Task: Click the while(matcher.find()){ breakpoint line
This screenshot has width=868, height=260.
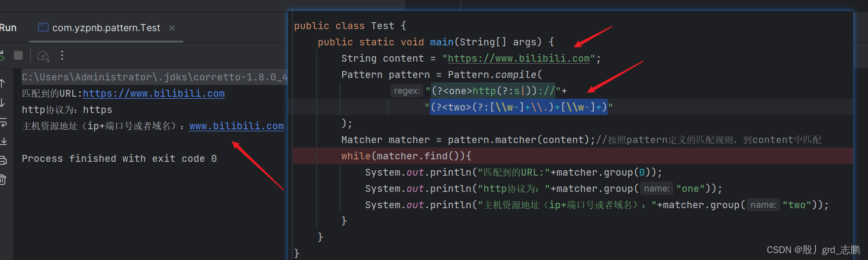Action: pyautogui.click(x=573, y=156)
